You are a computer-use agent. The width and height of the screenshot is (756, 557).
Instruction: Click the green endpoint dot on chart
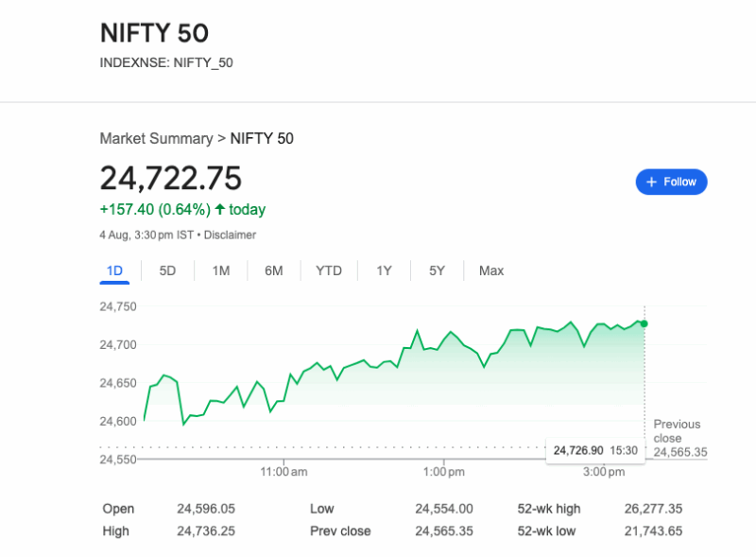[x=644, y=323]
